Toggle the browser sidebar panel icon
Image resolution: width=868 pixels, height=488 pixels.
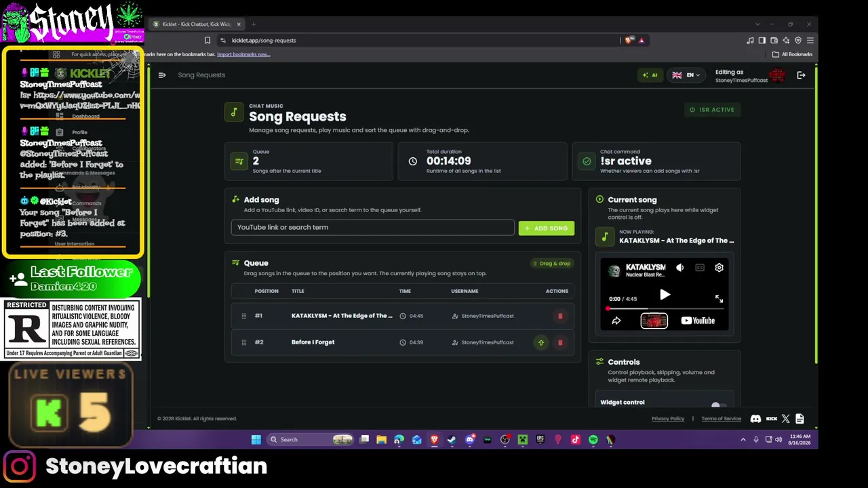(x=762, y=41)
